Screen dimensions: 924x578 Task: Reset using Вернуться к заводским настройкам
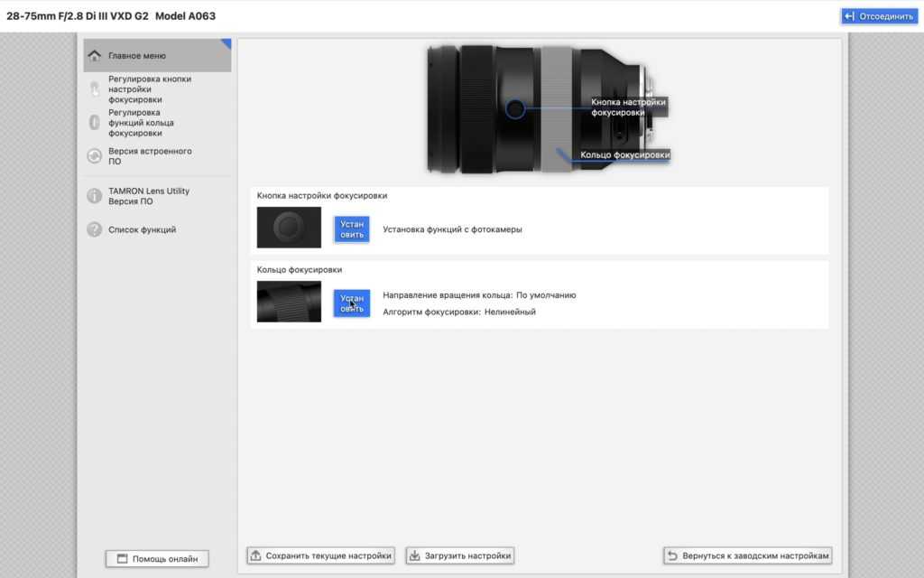click(x=747, y=555)
